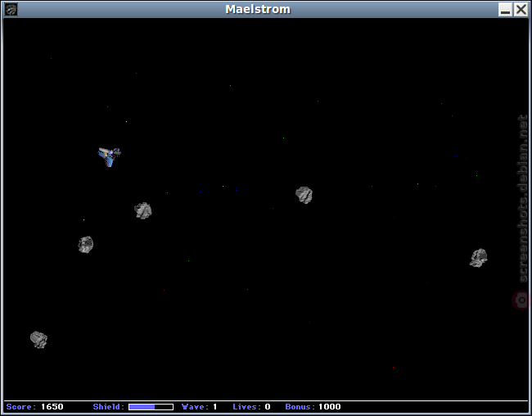Click the asteroid in the bottom-left corner
The image size is (532, 416).
38,340
